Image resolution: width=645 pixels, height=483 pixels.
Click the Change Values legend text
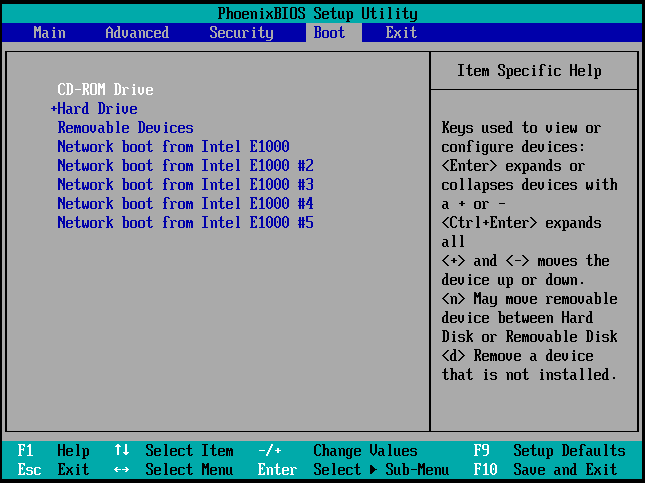point(365,450)
